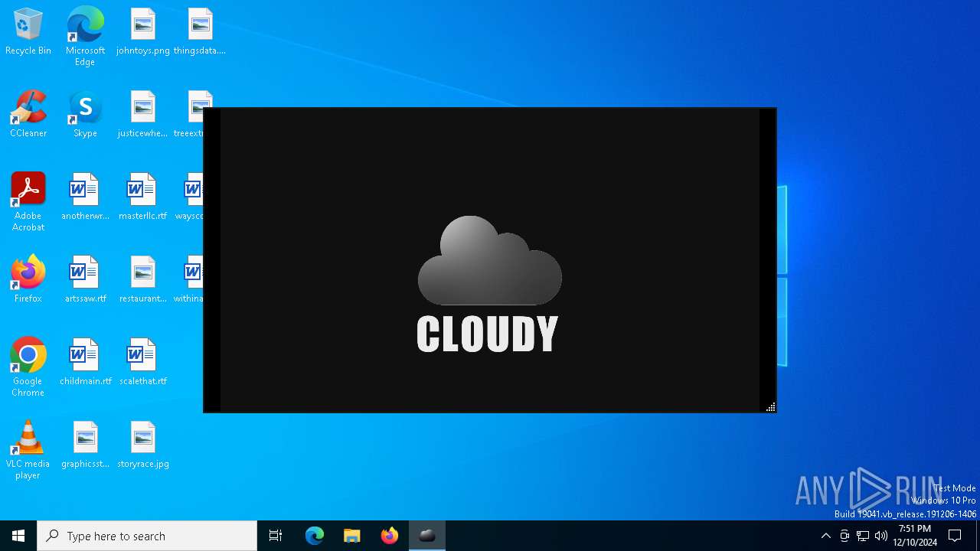
Task: Select johntoys.png file on desktop
Action: [143, 32]
